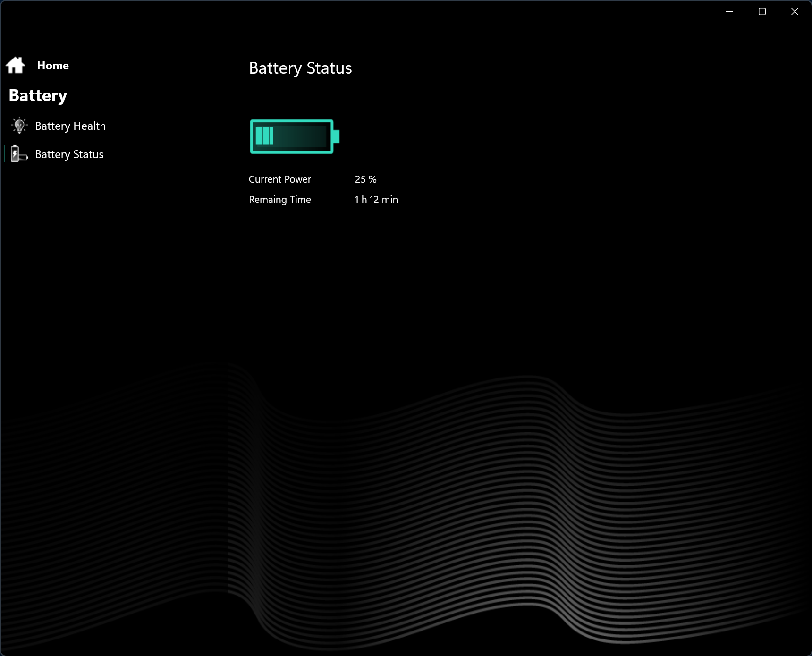Image resolution: width=812 pixels, height=656 pixels.
Task: Select the 1 h 12 min value
Action: tap(376, 200)
